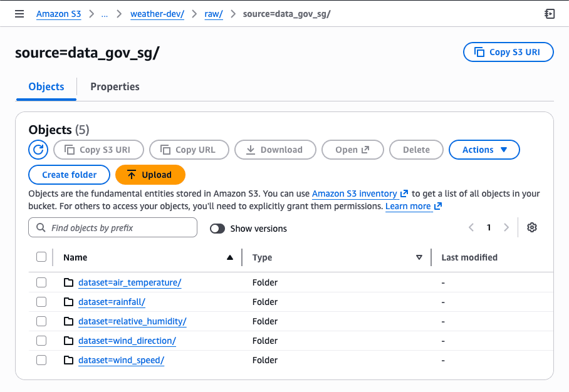Screen dimensions: 569x392
Task: Navigate to weather-dev/ in breadcrumb
Action: coord(157,14)
